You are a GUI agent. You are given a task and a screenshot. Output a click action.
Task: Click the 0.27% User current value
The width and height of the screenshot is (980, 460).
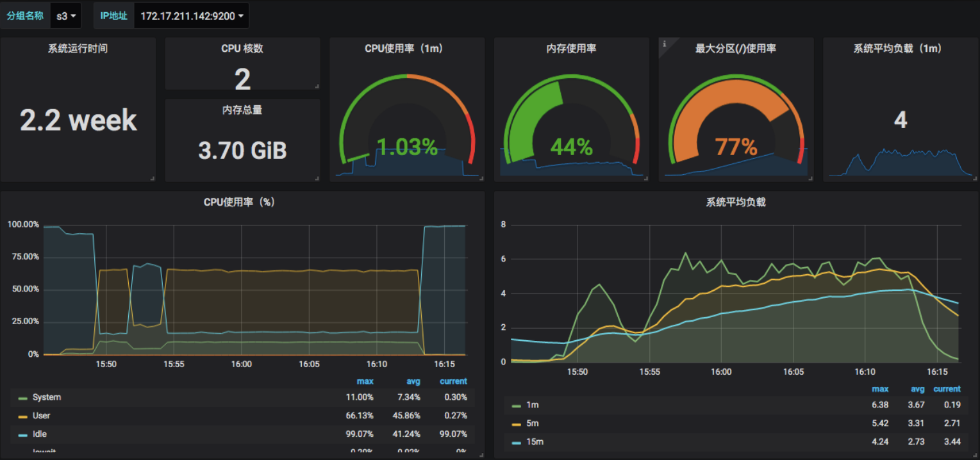456,416
